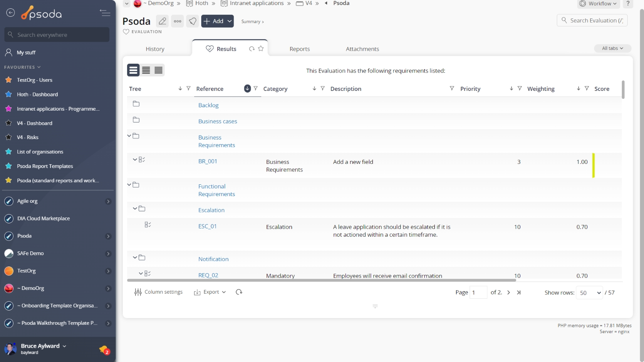This screenshot has width=644, height=362.
Task: Open Bruce Aylward user menu
Action: coord(43,346)
